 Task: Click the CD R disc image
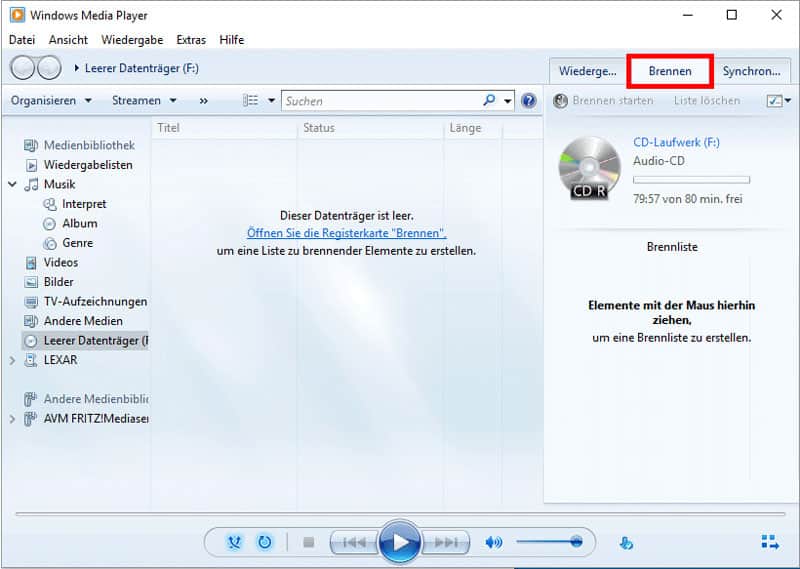[x=589, y=168]
